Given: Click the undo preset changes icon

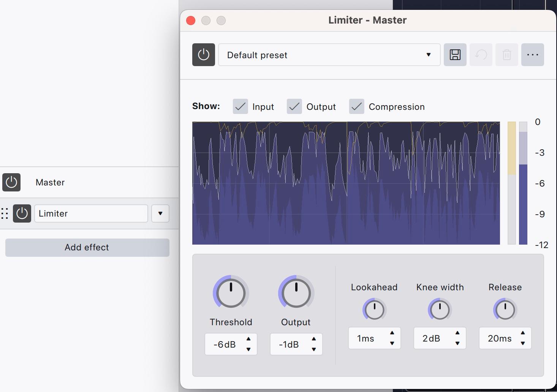Looking at the screenshot, I should coord(481,55).
